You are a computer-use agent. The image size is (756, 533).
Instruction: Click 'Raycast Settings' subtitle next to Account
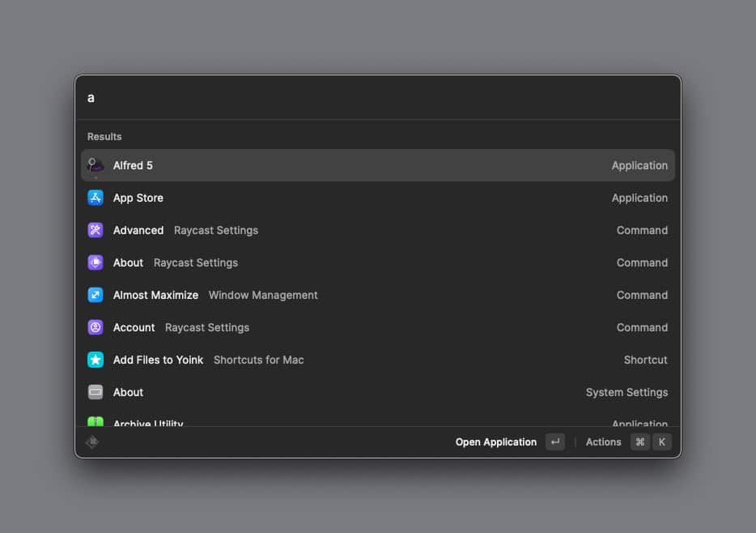[207, 327]
